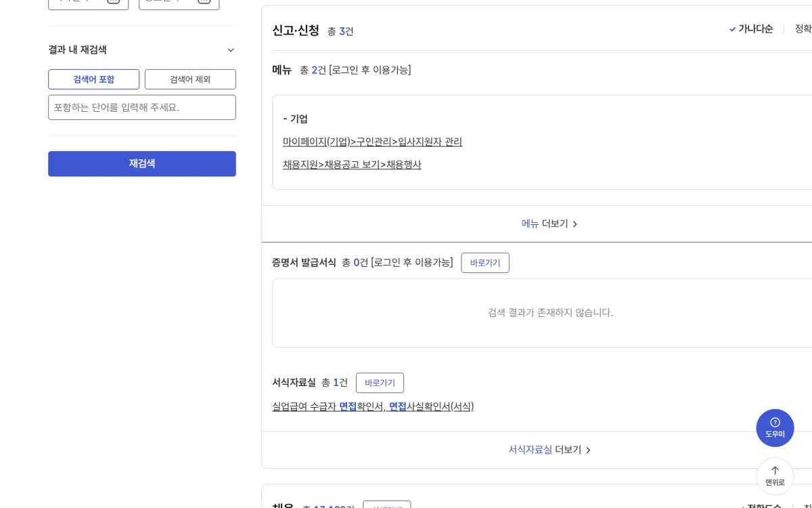Click 바로가기 next to 서식자료실
Viewport: 812px width, 508px height.
pos(380,383)
